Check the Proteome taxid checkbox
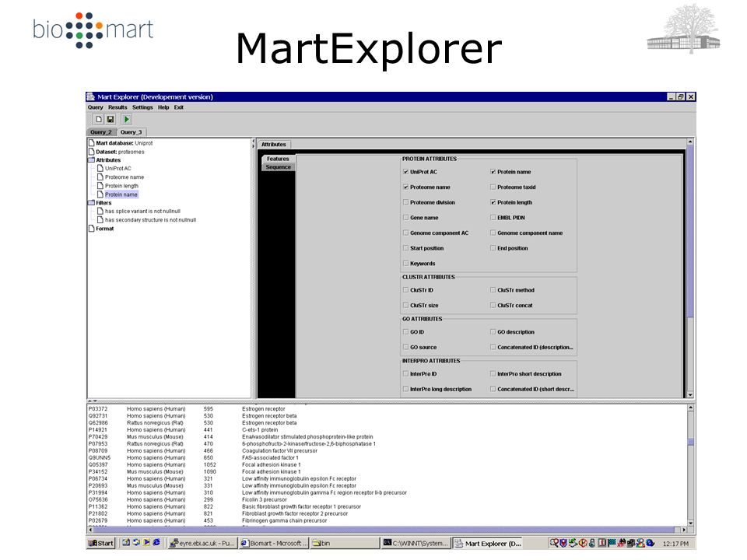This screenshot has width=747, height=560. (493, 187)
